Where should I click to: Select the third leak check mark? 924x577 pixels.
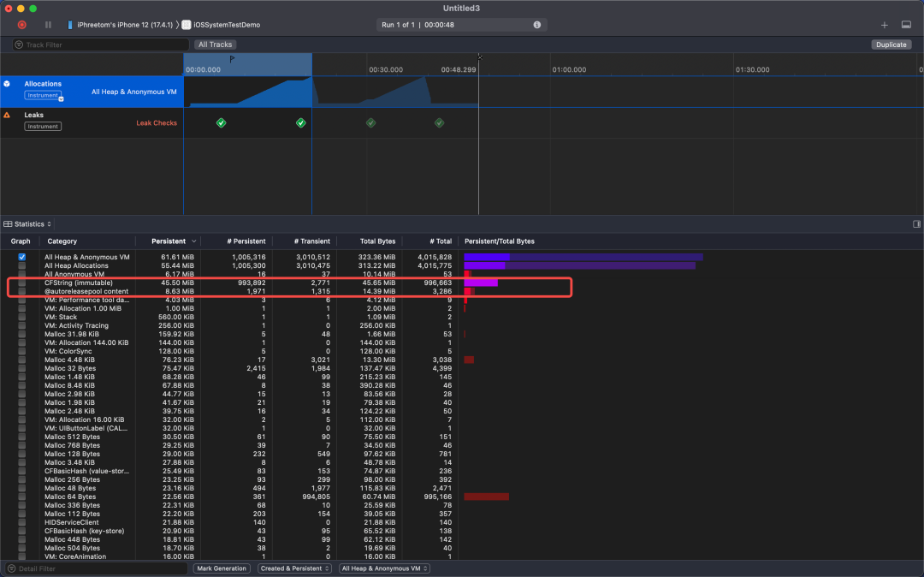(x=370, y=122)
